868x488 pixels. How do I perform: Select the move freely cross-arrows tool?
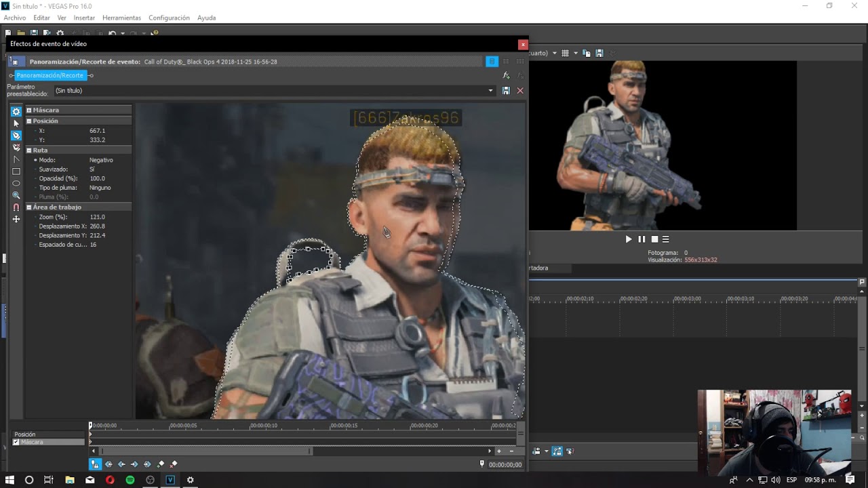coord(16,219)
